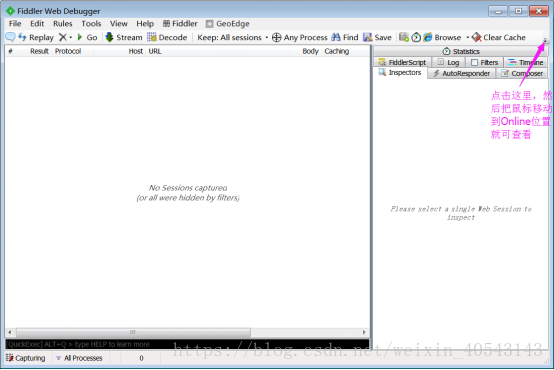Click the session count 0 in status bar
Screen dimensions: 554x370
click(x=141, y=358)
